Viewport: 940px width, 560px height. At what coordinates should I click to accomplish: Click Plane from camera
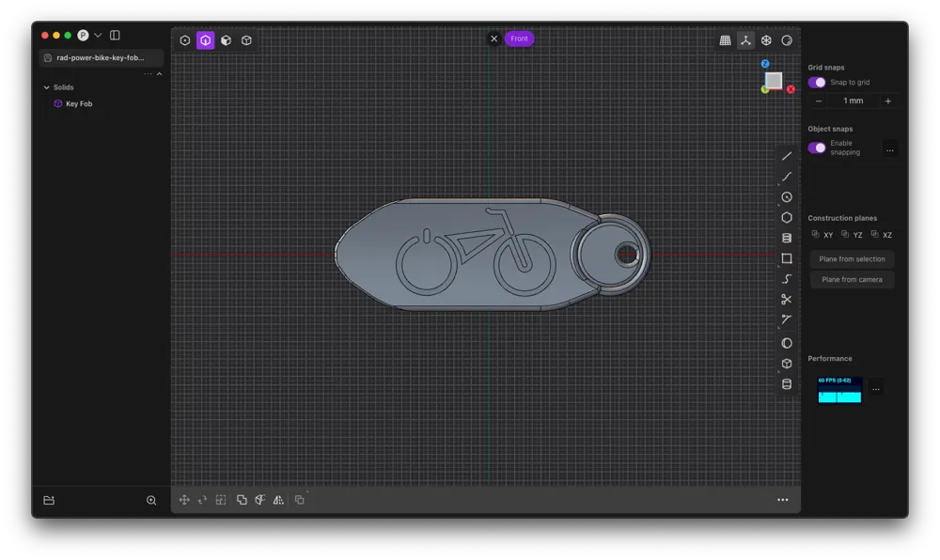(852, 278)
